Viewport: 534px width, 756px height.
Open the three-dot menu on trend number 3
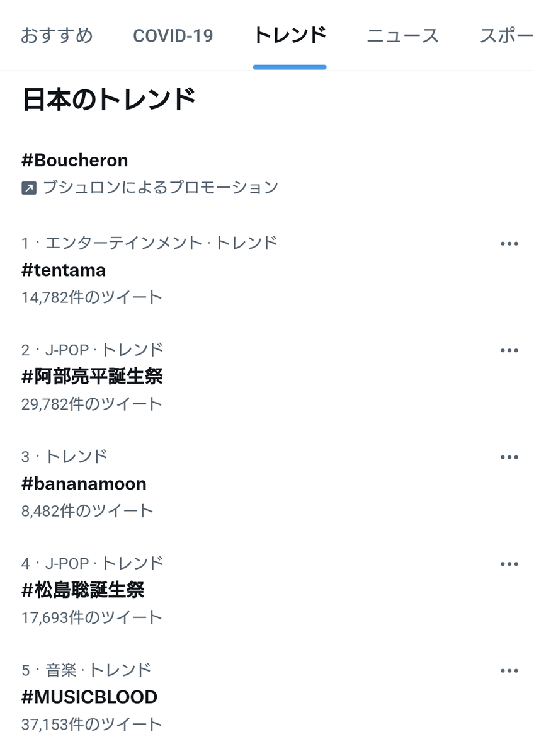(x=509, y=457)
